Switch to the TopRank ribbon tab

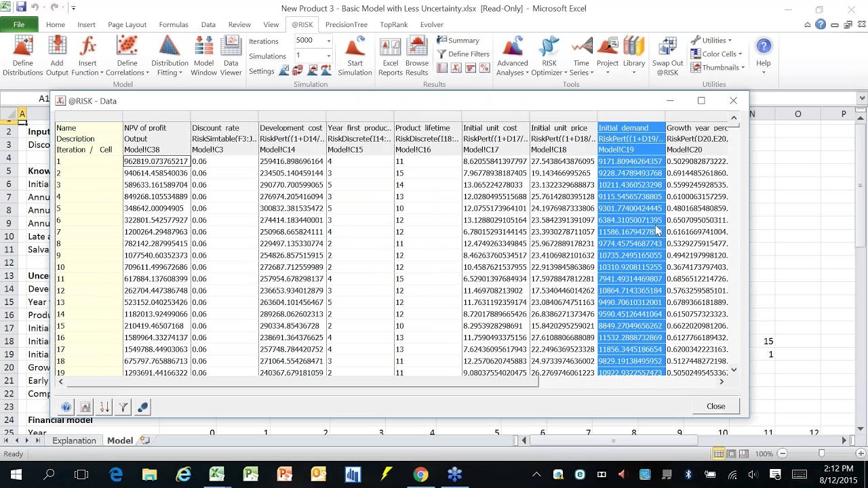[x=393, y=24]
